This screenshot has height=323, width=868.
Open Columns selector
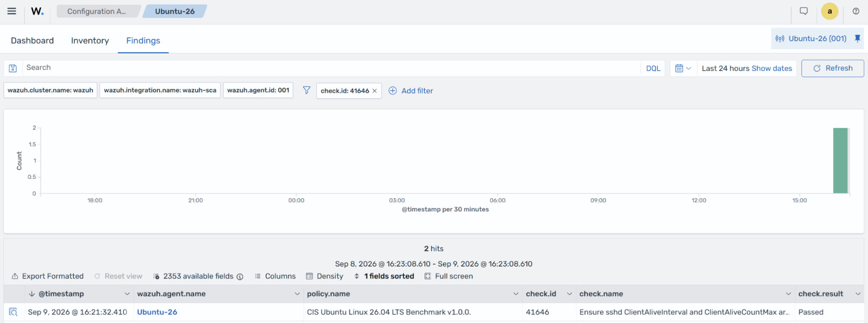[275, 276]
